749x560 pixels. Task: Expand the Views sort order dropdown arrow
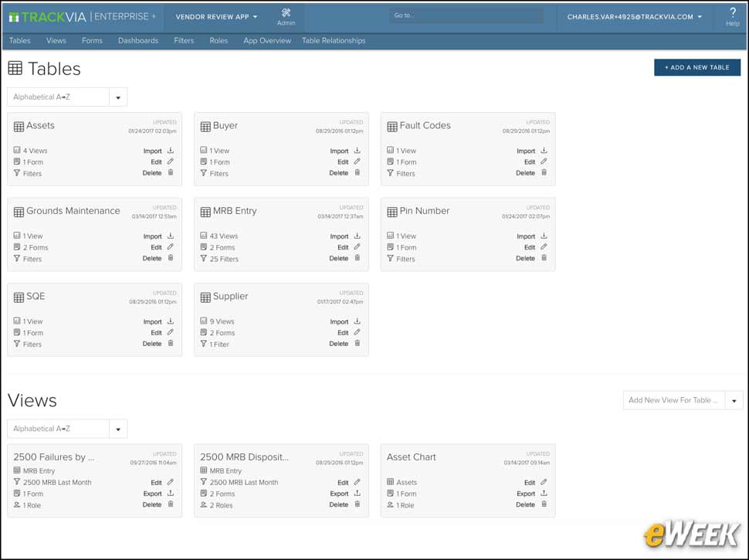pyautogui.click(x=118, y=429)
